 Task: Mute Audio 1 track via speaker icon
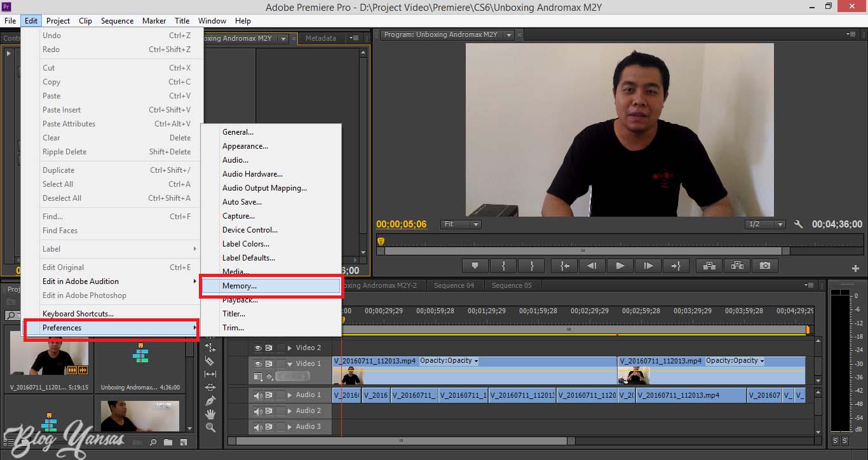click(x=258, y=395)
